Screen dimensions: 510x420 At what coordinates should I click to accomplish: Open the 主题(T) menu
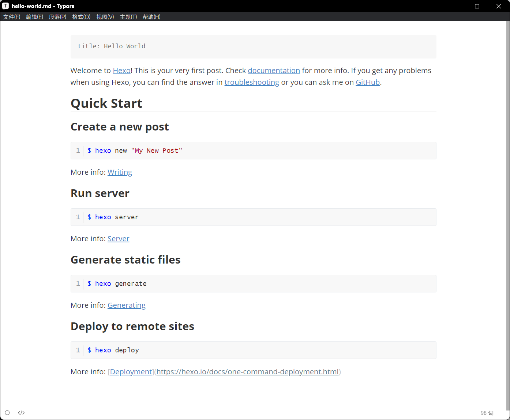coord(128,17)
